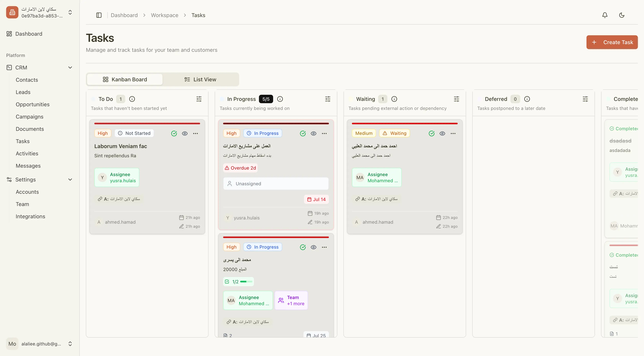
Task: Toggle dark mode moon icon
Action: click(622, 15)
